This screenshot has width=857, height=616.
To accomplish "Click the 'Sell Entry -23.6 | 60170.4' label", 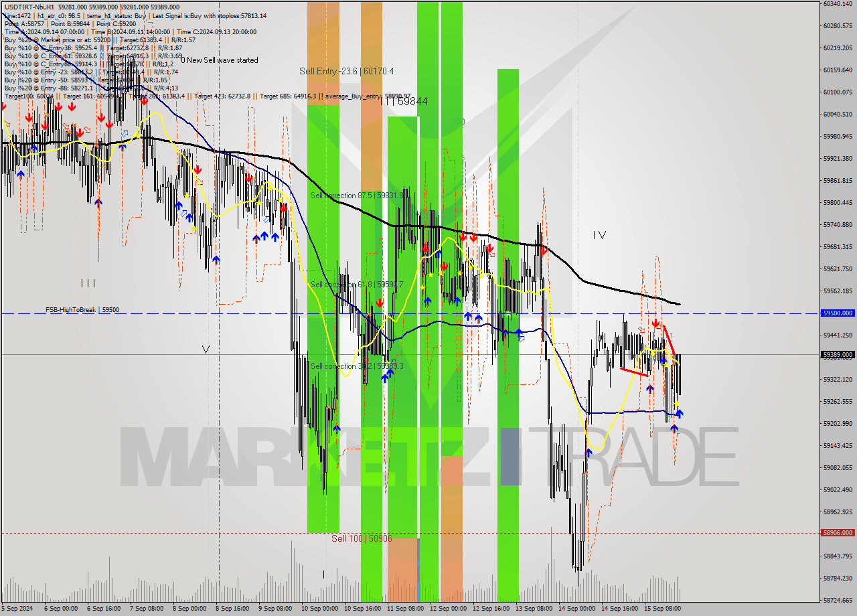I will point(347,71).
